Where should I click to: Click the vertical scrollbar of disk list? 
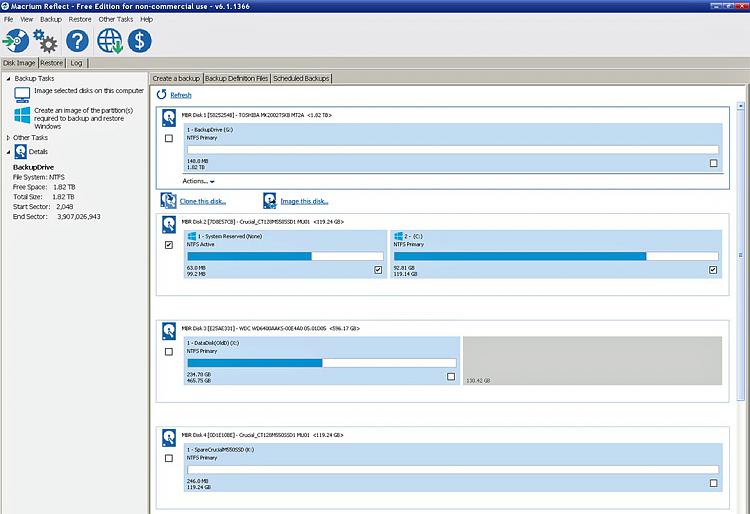tap(740, 256)
